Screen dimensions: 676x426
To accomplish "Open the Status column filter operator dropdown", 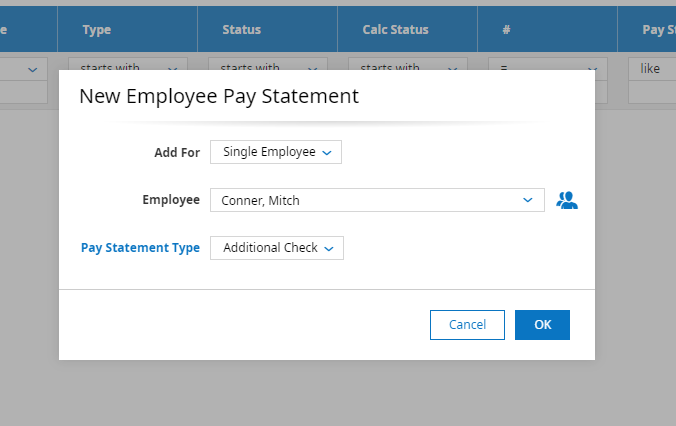I will tap(268, 64).
